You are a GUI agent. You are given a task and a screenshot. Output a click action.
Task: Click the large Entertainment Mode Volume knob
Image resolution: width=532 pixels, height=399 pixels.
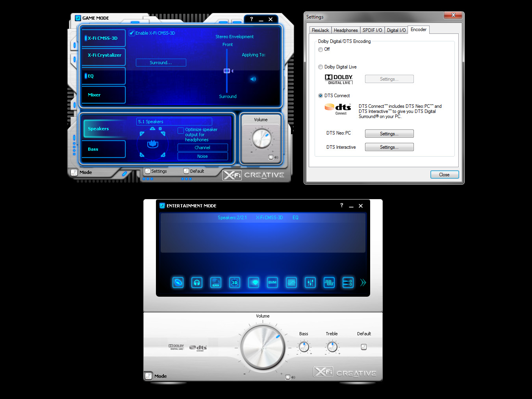pyautogui.click(x=263, y=347)
